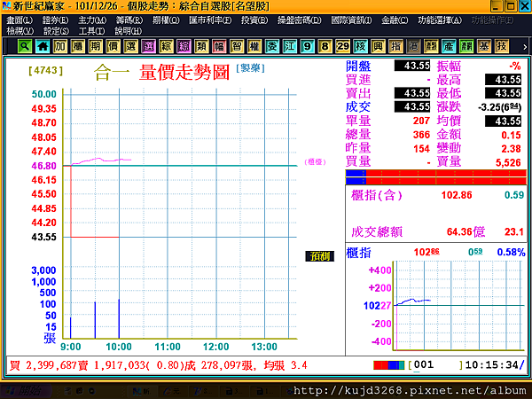The height and width of the screenshot is (399, 532).
Task: Go to the home screen icon
Action: [x=43, y=46]
